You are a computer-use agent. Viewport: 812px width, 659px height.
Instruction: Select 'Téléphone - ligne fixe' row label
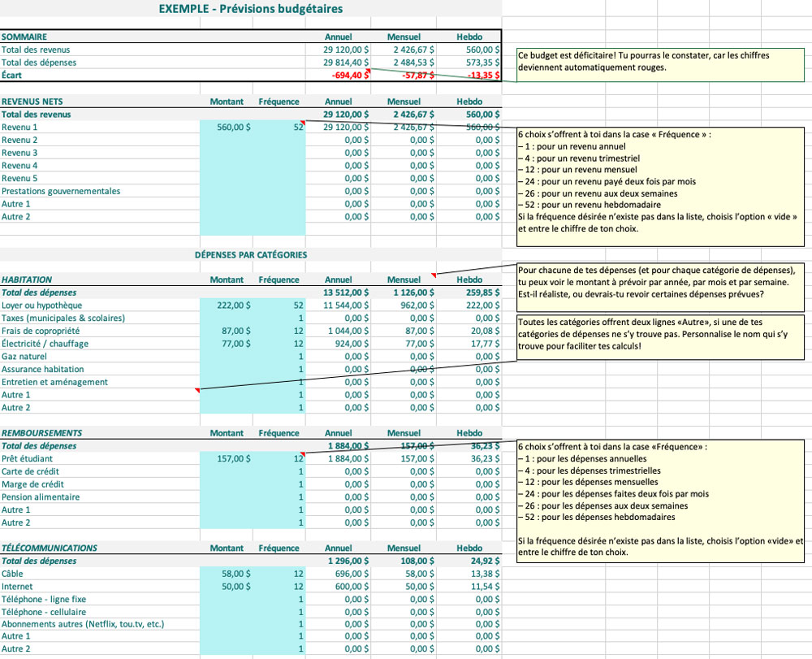pyautogui.click(x=44, y=600)
